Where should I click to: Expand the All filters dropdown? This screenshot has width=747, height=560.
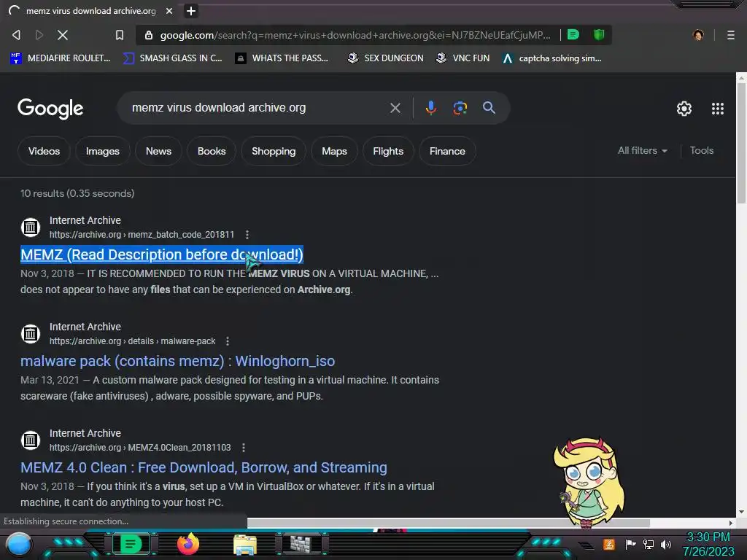[642, 150]
